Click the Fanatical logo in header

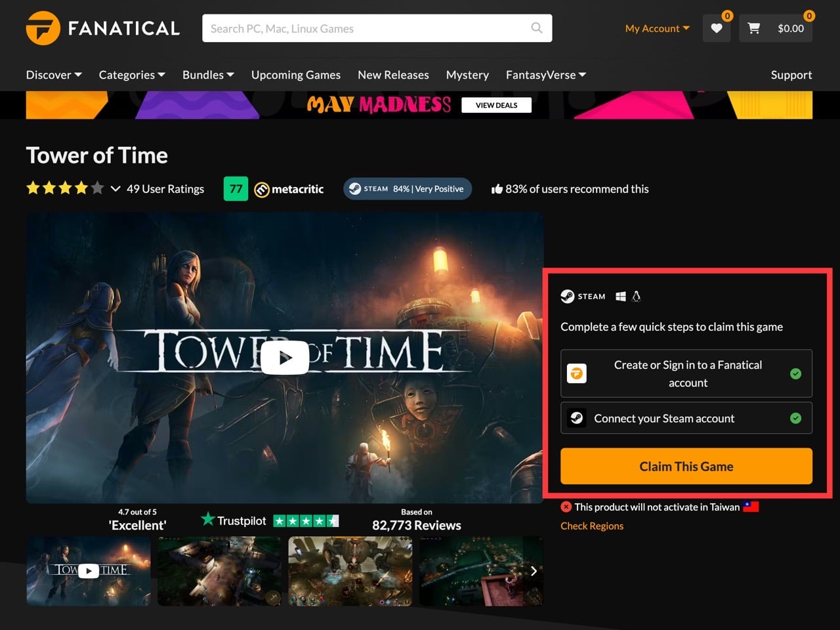[103, 28]
